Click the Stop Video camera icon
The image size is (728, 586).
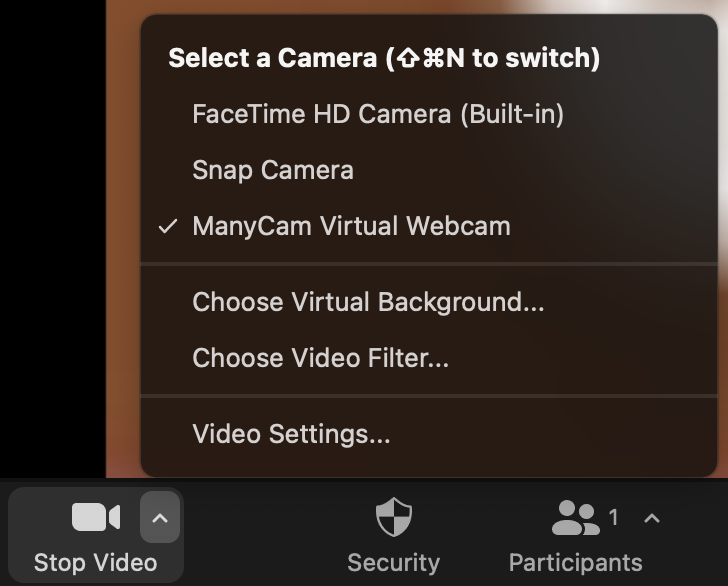(x=96, y=517)
